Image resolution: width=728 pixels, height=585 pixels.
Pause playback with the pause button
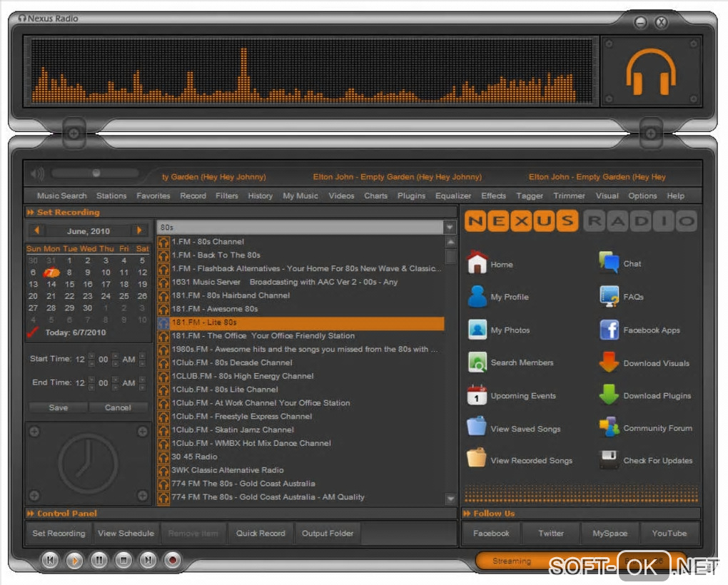pyautogui.click(x=99, y=560)
